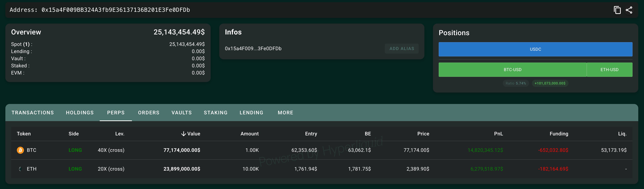Click the Lev. column header
This screenshot has width=644, height=189.
[120, 134]
